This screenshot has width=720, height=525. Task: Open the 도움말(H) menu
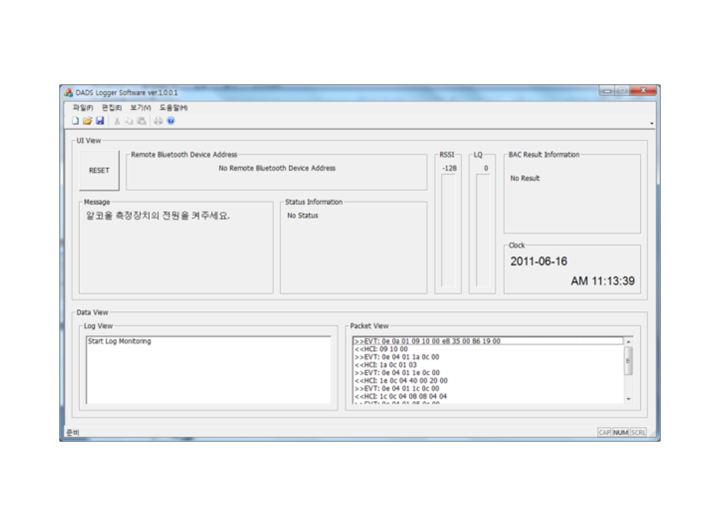tap(173, 107)
